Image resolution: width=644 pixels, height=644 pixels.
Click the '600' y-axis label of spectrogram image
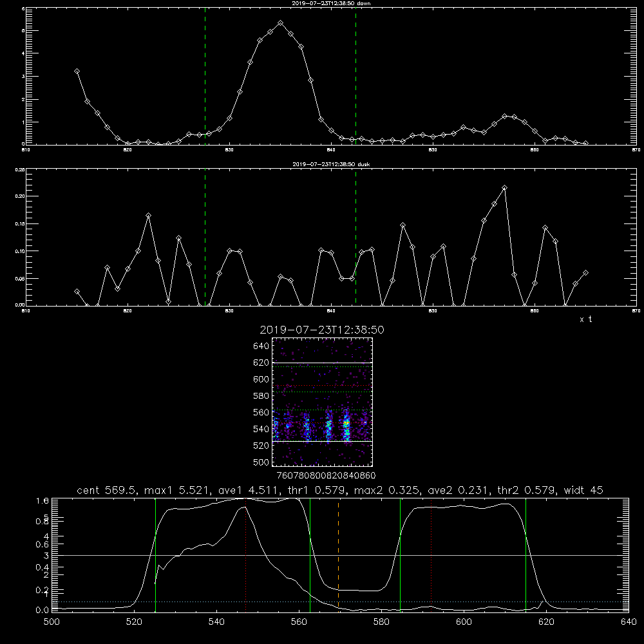coord(261,379)
